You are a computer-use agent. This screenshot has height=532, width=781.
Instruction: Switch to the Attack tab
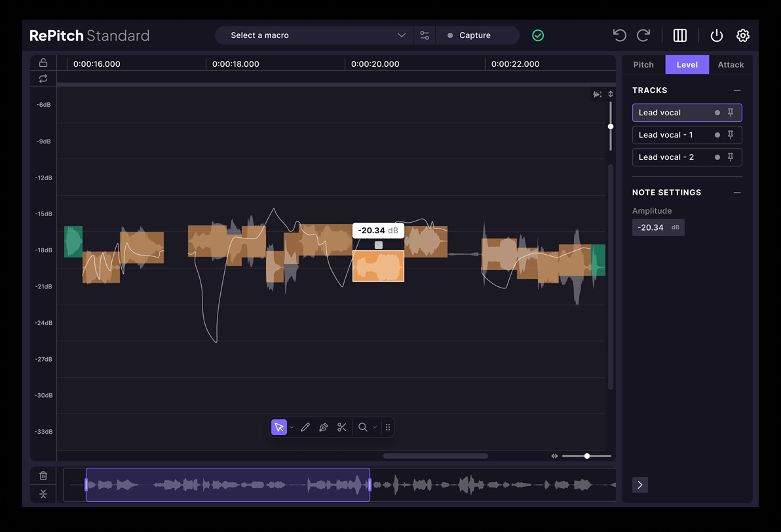click(x=730, y=65)
